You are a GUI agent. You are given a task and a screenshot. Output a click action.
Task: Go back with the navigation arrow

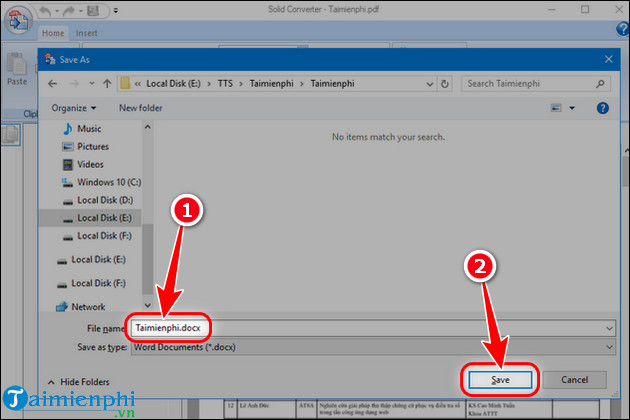click(52, 84)
